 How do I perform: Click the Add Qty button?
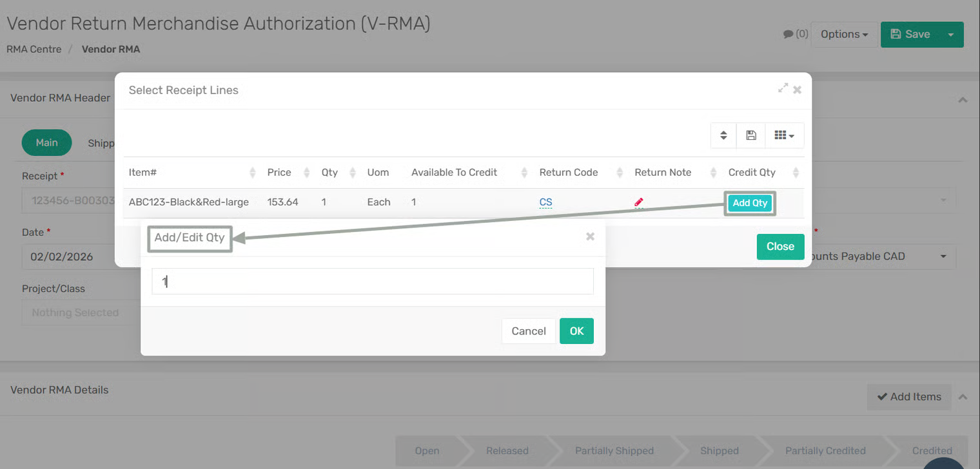pos(750,203)
